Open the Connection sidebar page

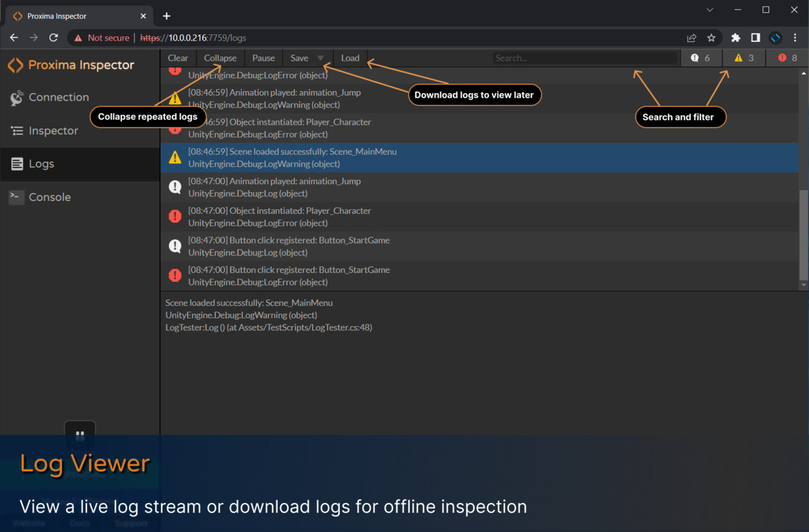click(x=58, y=98)
